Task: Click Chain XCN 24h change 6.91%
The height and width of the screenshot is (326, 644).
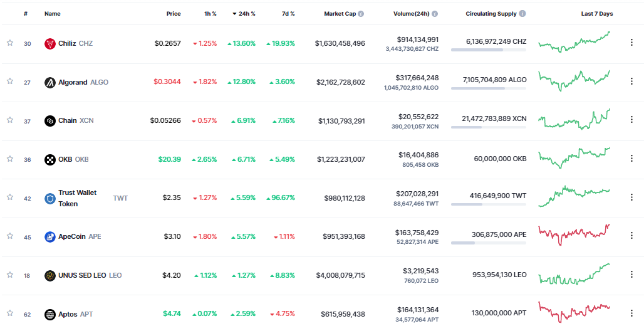Action: pos(243,120)
